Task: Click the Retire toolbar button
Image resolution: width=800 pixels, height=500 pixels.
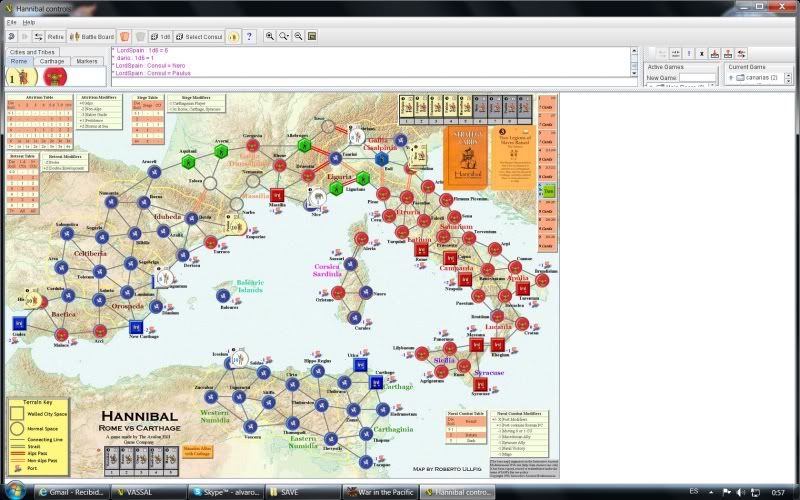Action: [x=55, y=37]
